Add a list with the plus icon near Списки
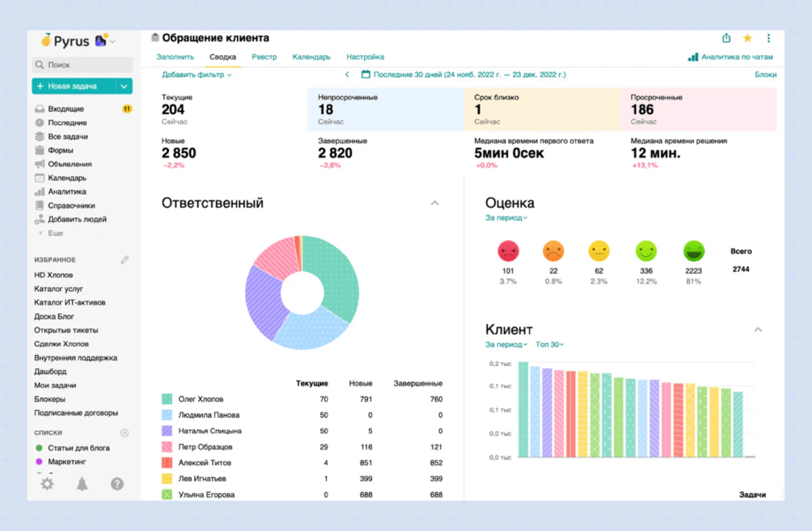The width and height of the screenshot is (812, 531). click(125, 433)
